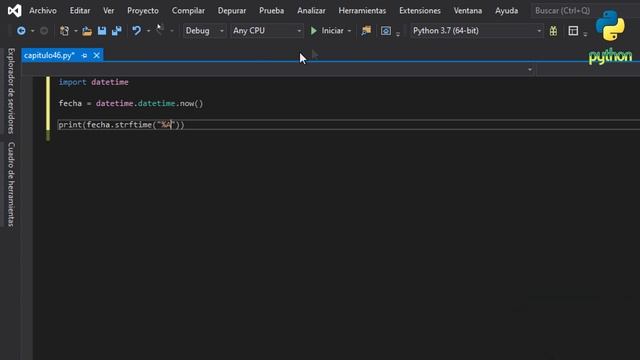Click the Open File folder icon
Screen dimensions: 640x360
(87, 31)
